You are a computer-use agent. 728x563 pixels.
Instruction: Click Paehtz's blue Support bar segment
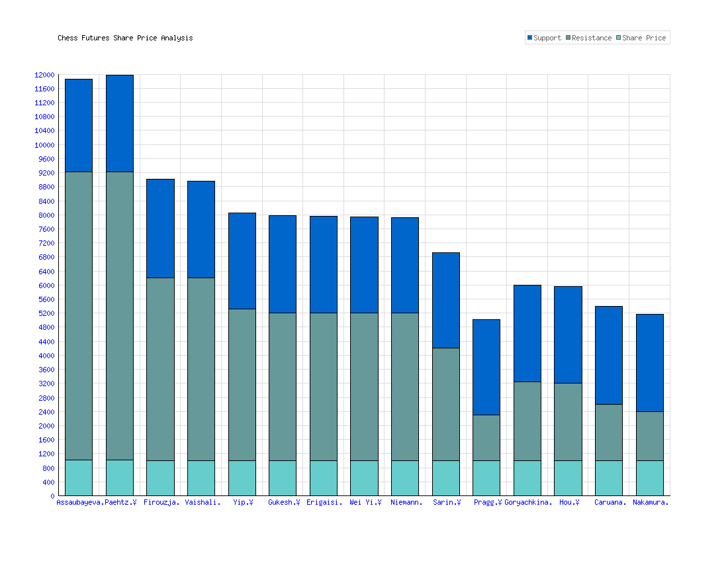(120, 124)
